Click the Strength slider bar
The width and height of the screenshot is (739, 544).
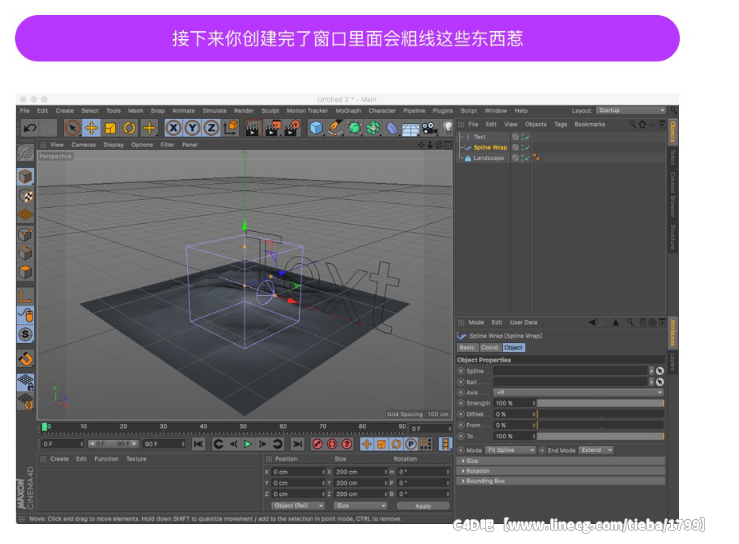600,403
